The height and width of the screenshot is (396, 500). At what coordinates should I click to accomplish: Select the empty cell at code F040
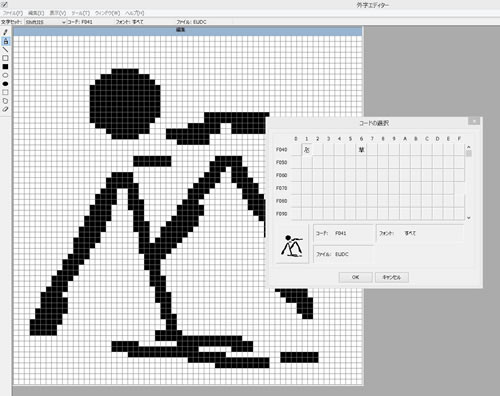296,150
